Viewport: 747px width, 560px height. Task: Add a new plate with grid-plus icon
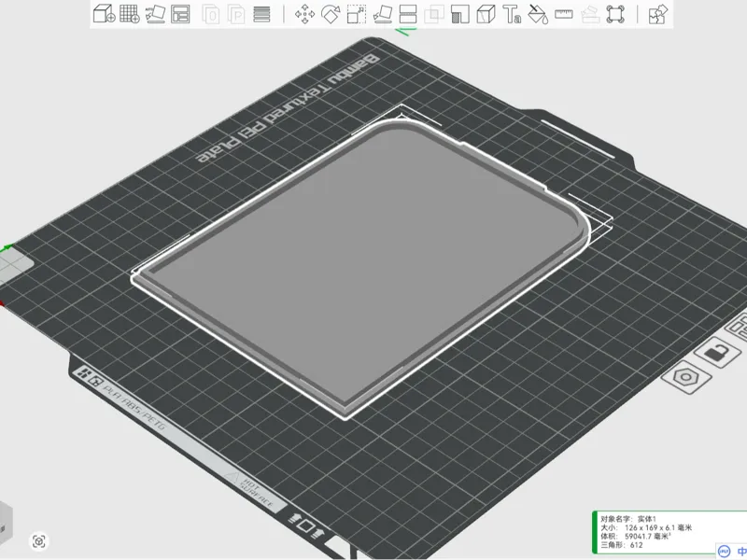point(129,13)
